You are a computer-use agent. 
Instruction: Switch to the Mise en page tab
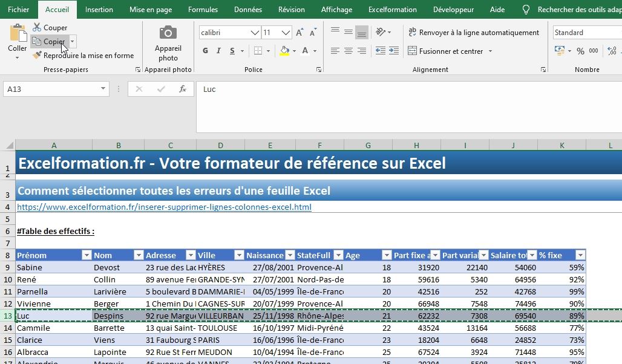pos(151,10)
